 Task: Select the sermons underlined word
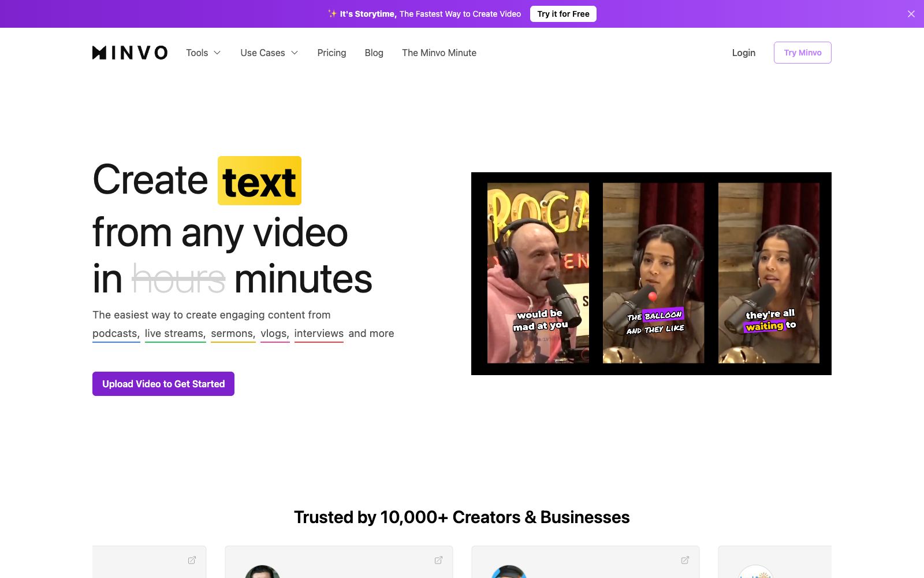point(233,334)
